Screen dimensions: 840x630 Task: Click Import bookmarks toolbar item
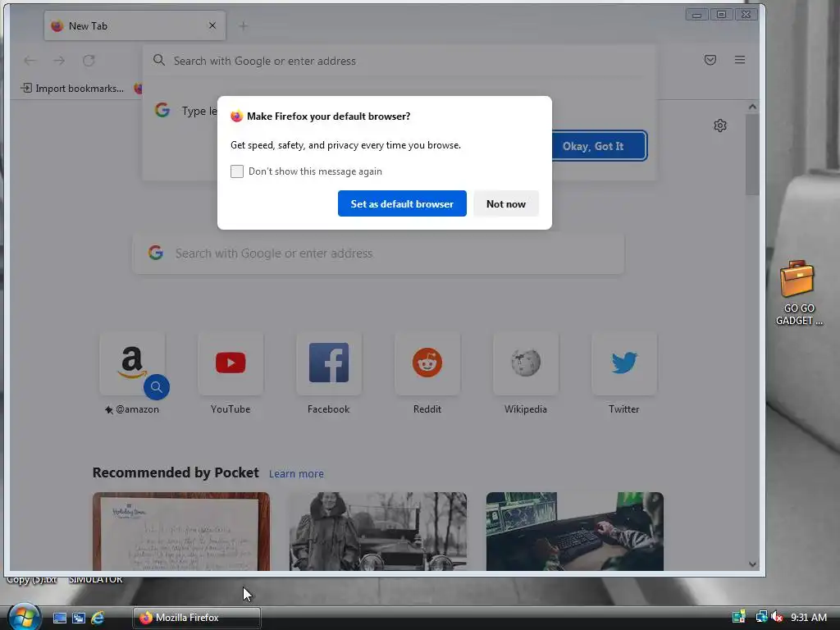tap(72, 89)
